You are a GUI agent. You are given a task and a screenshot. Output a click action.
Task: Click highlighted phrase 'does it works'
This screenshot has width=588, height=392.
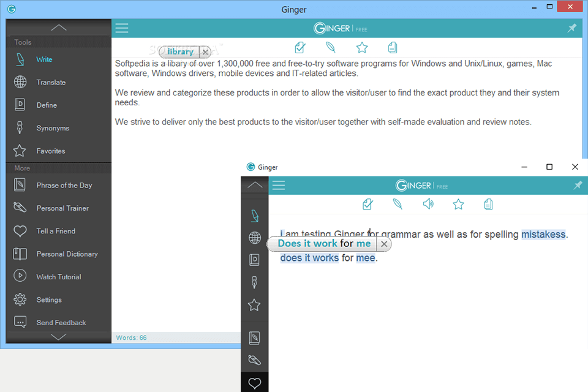309,258
